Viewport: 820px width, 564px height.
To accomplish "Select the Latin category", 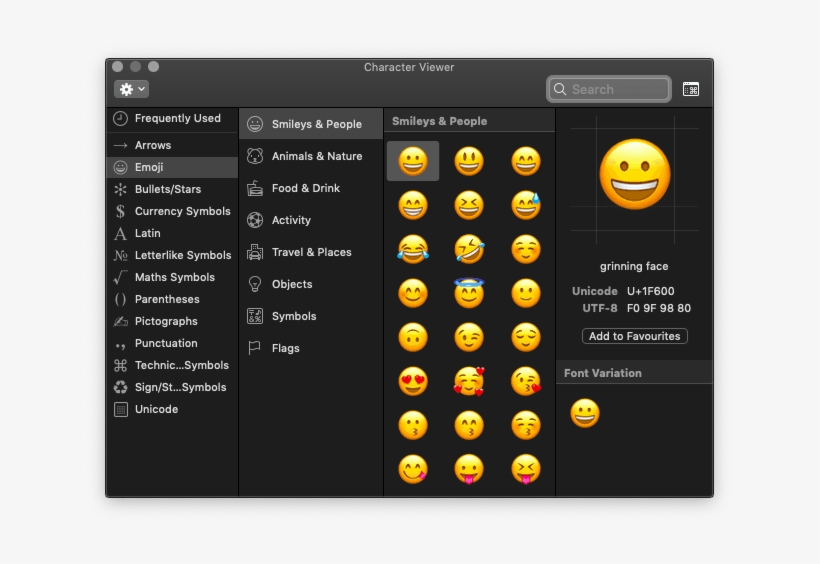I will coord(172,233).
